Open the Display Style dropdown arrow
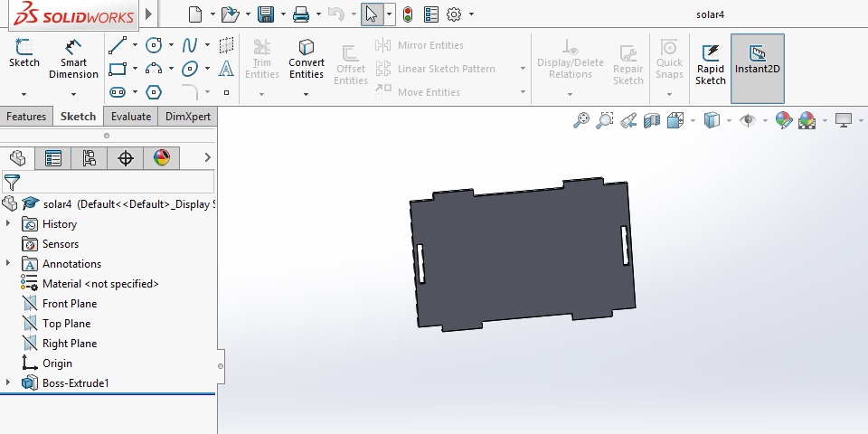868x434 pixels. pos(729,120)
